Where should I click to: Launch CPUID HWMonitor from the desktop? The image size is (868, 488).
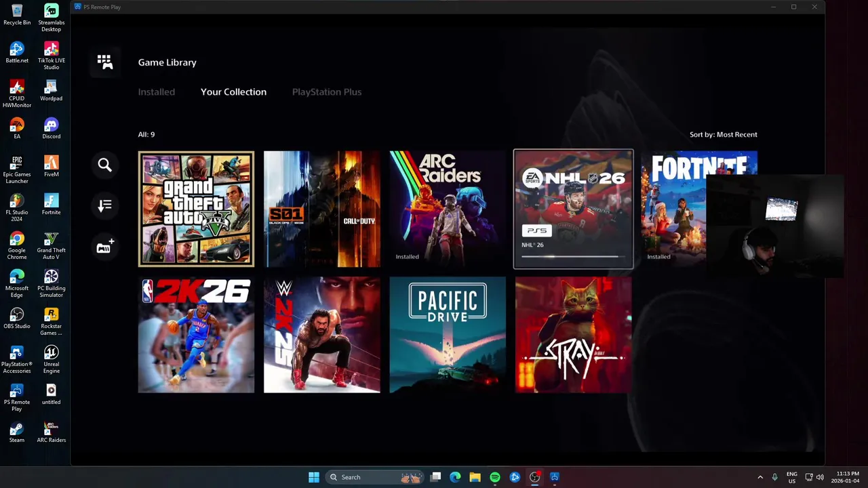point(17,94)
